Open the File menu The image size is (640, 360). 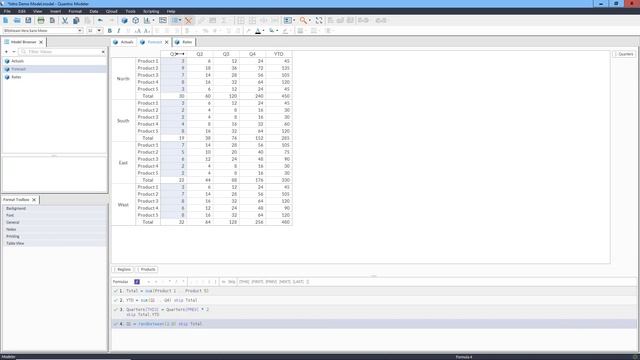coord(7,11)
